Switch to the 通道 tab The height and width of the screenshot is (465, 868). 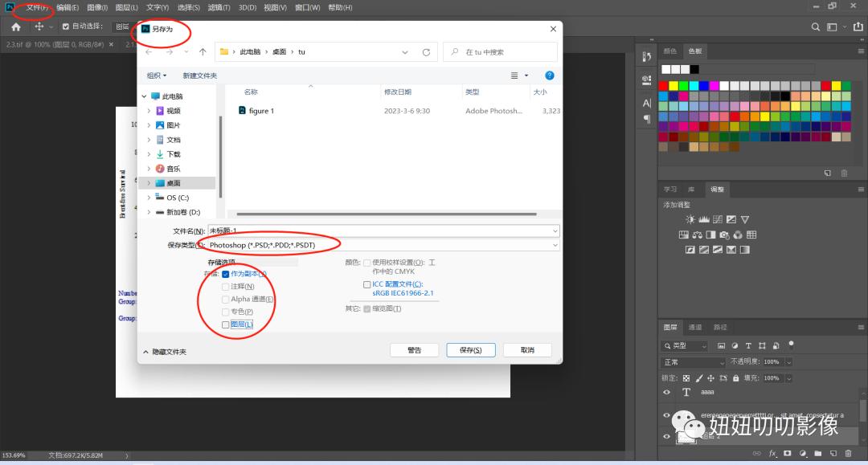pyautogui.click(x=695, y=327)
